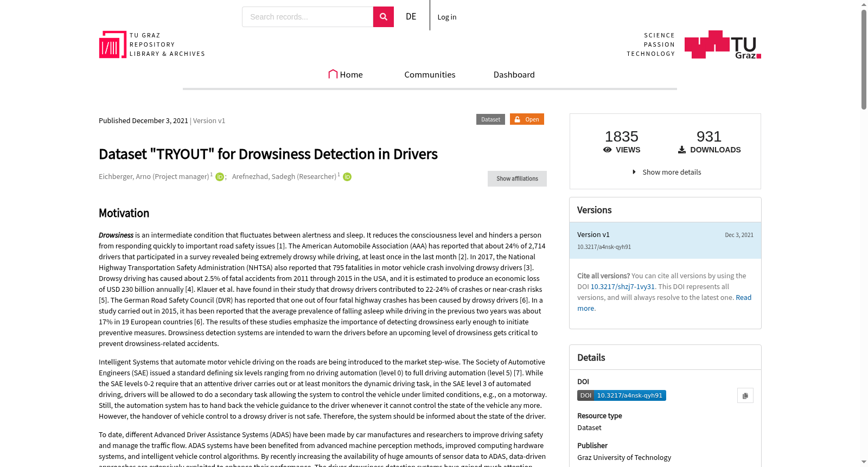Click the 1835 views count
The image size is (868, 467).
click(622, 137)
